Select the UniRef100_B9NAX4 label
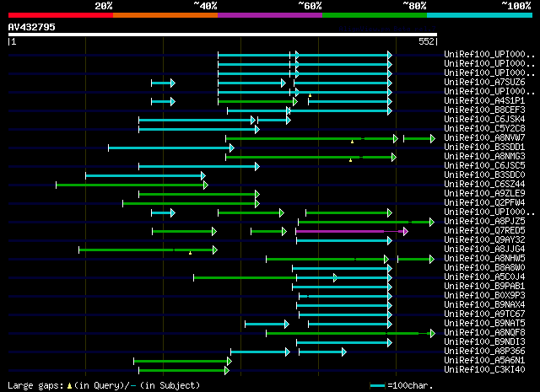The width and height of the screenshot is (540, 392). pyautogui.click(x=484, y=305)
